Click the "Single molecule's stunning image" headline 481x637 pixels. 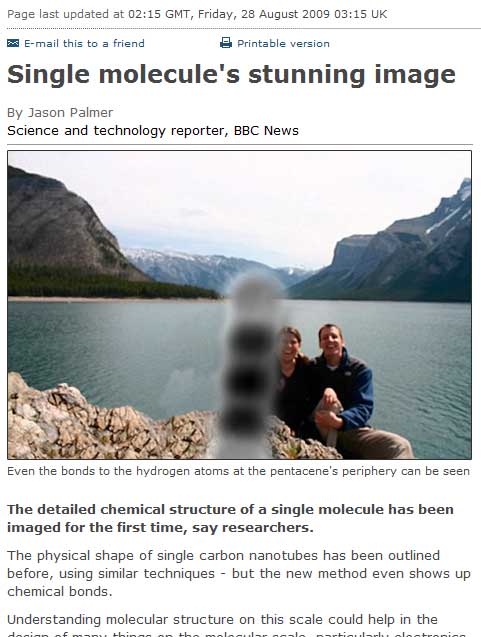231,75
